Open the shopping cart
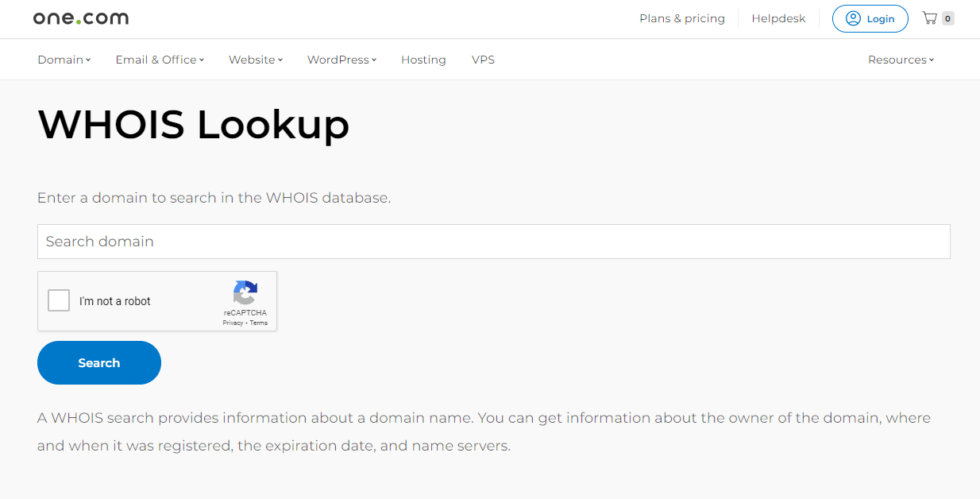 pyautogui.click(x=931, y=17)
